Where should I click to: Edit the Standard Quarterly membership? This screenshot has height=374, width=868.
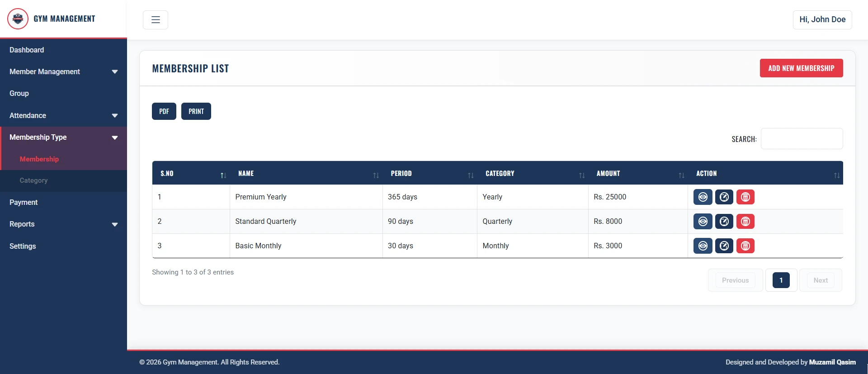pos(724,221)
